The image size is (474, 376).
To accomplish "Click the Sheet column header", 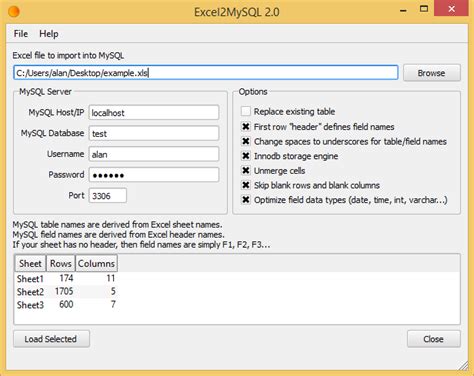I will tap(30, 263).
